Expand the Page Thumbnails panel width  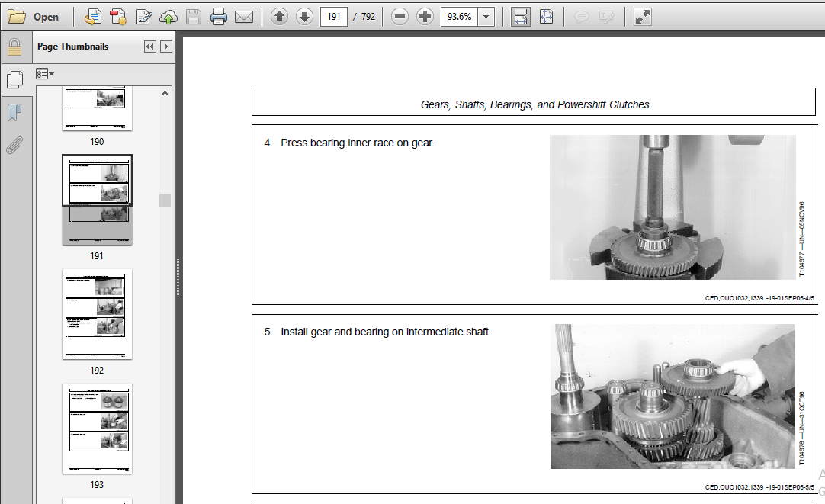165,47
